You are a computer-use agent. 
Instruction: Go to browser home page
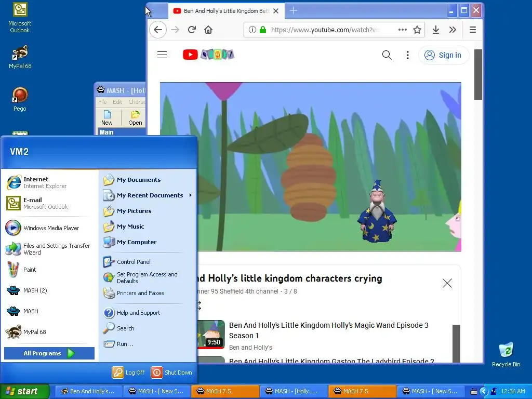(208, 30)
